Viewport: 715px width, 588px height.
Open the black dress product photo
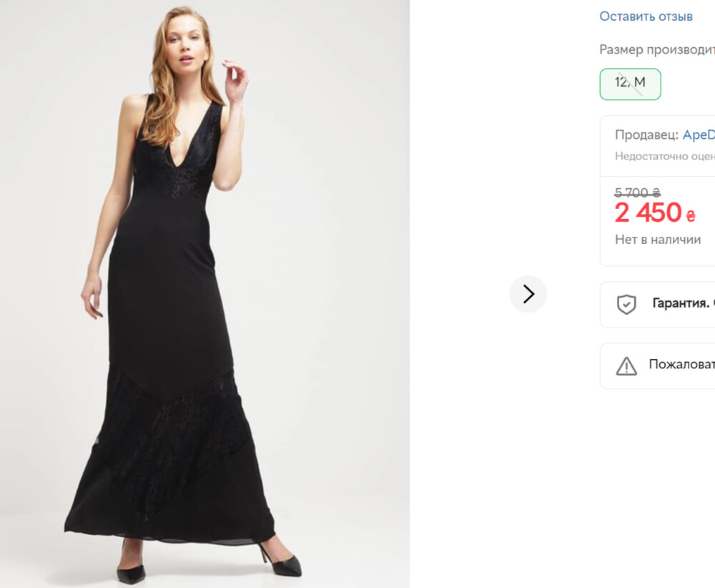[204, 294]
